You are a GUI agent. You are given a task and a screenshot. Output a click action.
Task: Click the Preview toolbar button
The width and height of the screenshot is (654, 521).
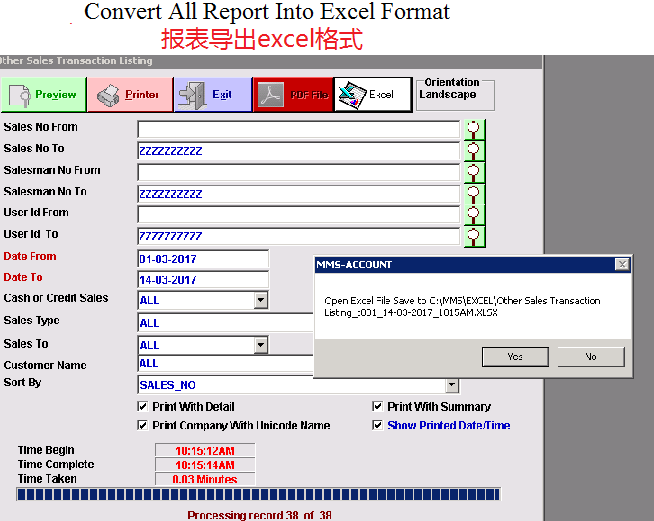click(x=43, y=94)
